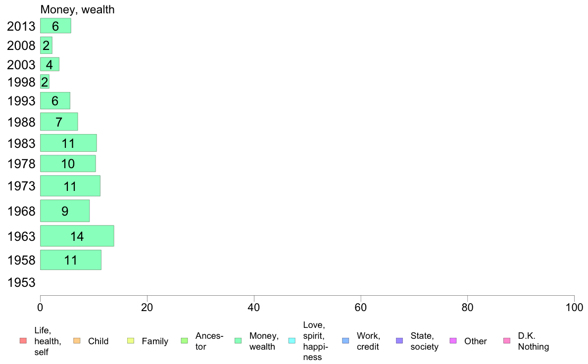This screenshot has width=588, height=364.
Task: Select the 1978 bar with value 10
Action: point(68,163)
